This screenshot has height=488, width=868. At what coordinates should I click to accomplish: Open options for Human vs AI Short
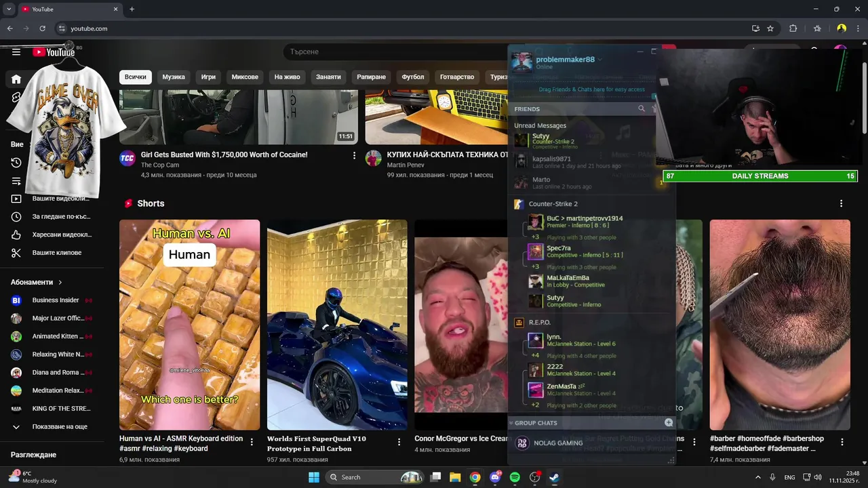(x=252, y=442)
